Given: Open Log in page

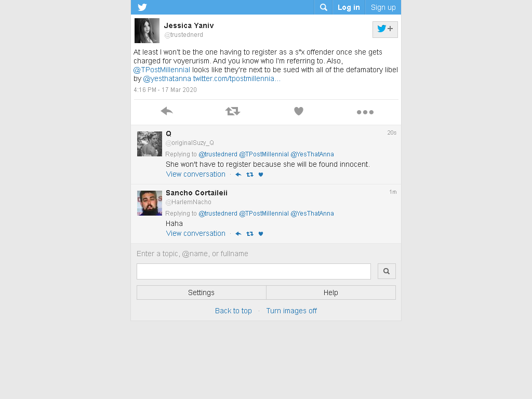Looking at the screenshot, I should coord(349,7).
